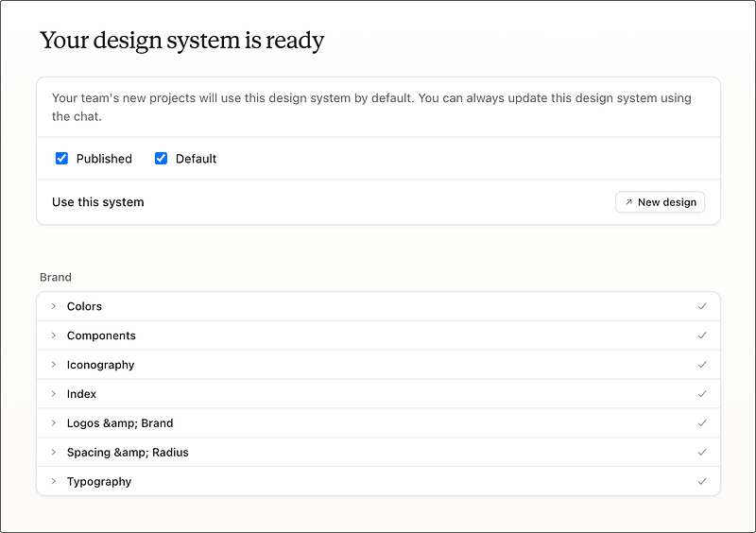756x533 pixels.
Task: Expand the Components row chevron
Action: (54, 335)
